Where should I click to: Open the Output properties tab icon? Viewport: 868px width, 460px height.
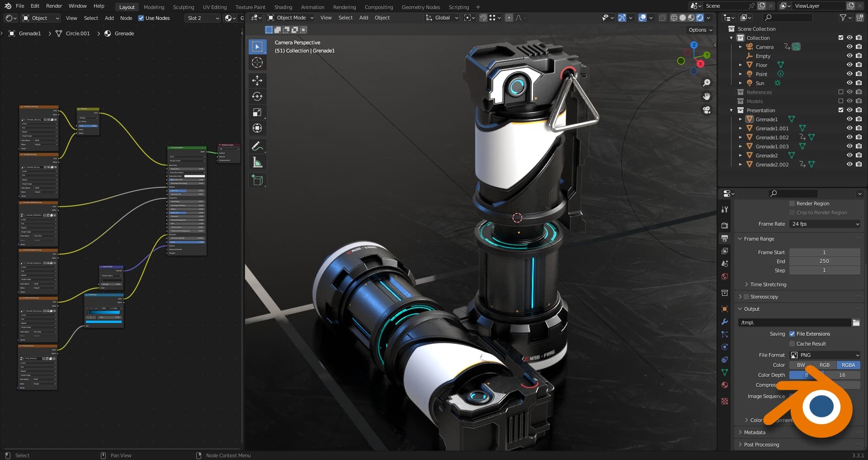point(725,238)
